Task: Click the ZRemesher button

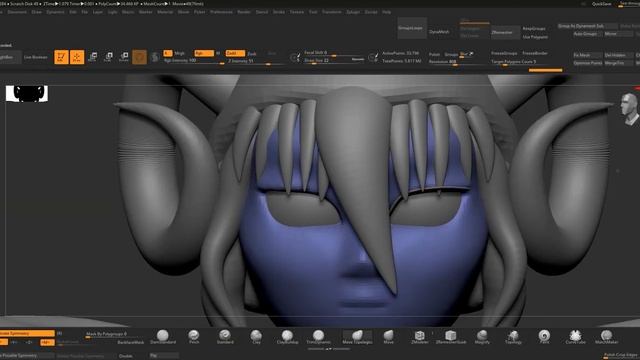Action: 505,32
